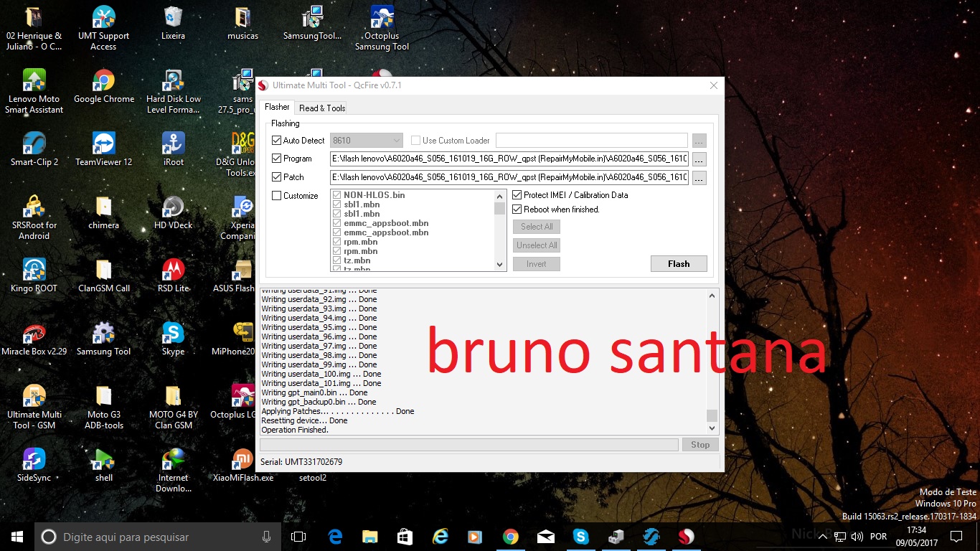Click into the Program path field
The width and height of the screenshot is (980, 551).
point(509,159)
